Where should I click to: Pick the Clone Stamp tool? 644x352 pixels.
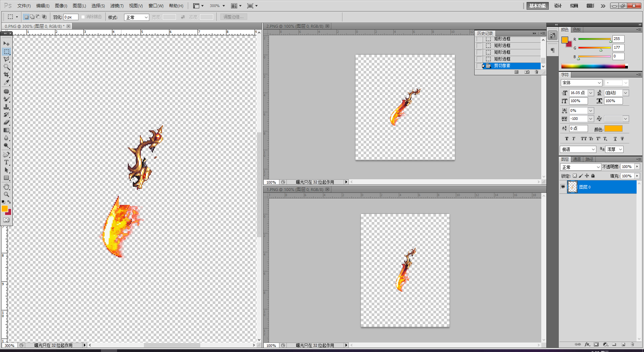point(6,107)
